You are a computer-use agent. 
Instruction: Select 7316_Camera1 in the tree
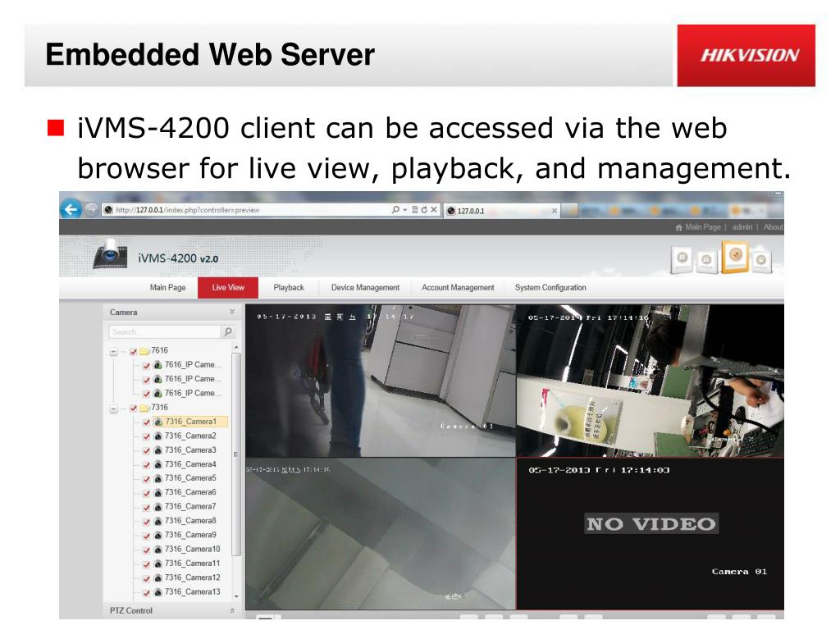190,422
